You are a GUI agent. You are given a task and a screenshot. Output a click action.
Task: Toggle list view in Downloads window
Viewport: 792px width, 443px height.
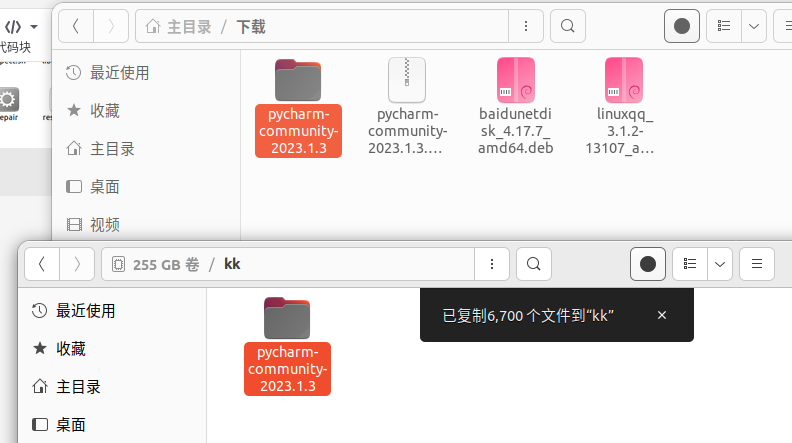tap(724, 26)
